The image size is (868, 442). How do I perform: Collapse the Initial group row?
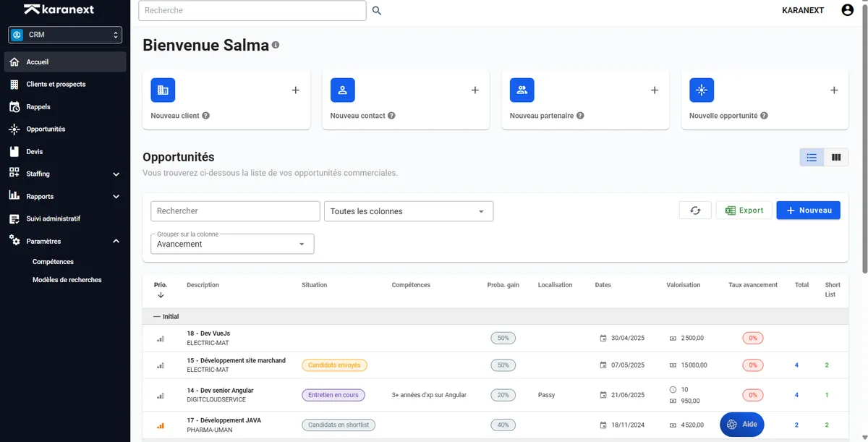pos(166,317)
